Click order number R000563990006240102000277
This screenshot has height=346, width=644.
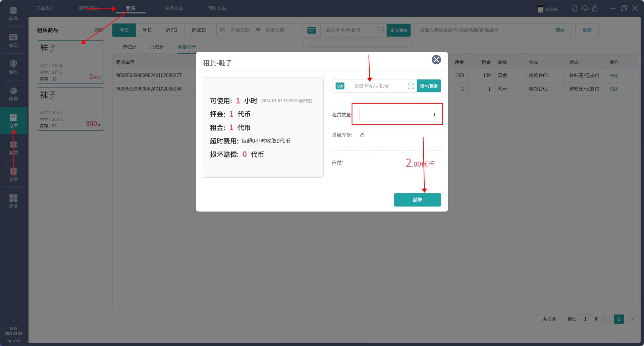149,75
